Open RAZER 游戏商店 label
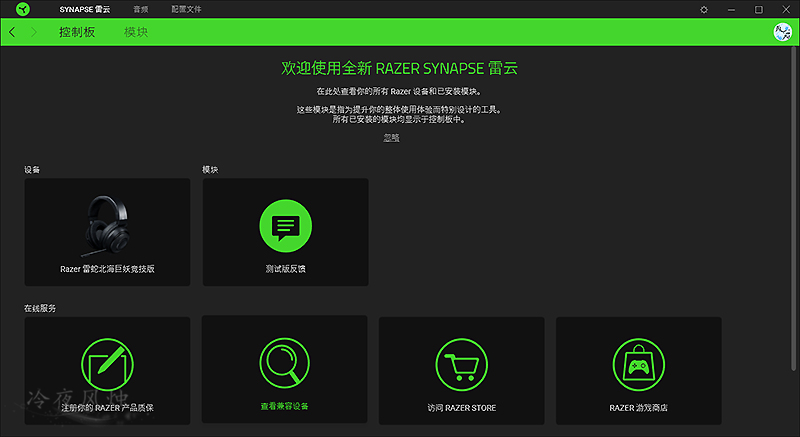Viewport: 800px width, 437px height. [639, 407]
